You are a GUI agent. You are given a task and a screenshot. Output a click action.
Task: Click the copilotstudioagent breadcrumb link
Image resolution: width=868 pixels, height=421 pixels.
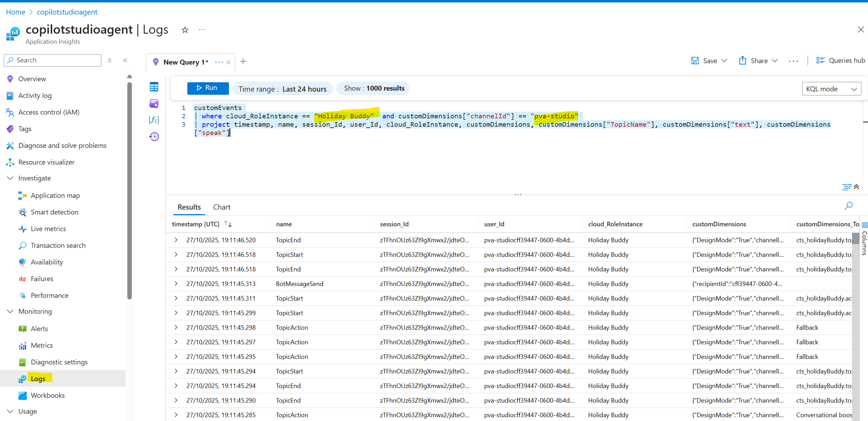point(67,12)
